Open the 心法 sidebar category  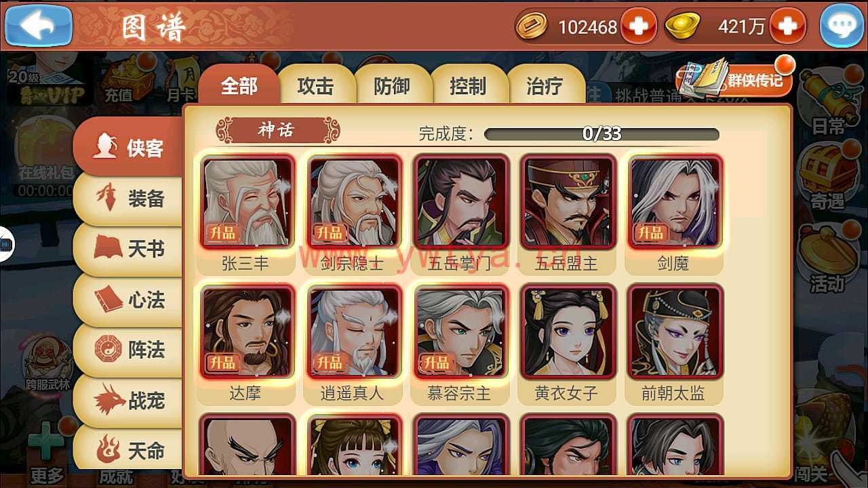(129, 300)
